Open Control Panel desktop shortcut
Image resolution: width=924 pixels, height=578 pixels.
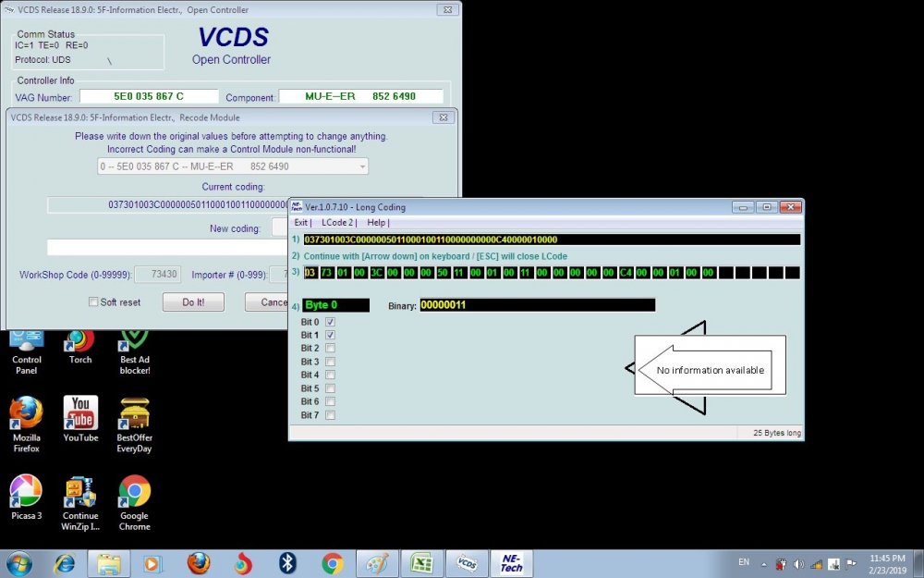pos(27,352)
